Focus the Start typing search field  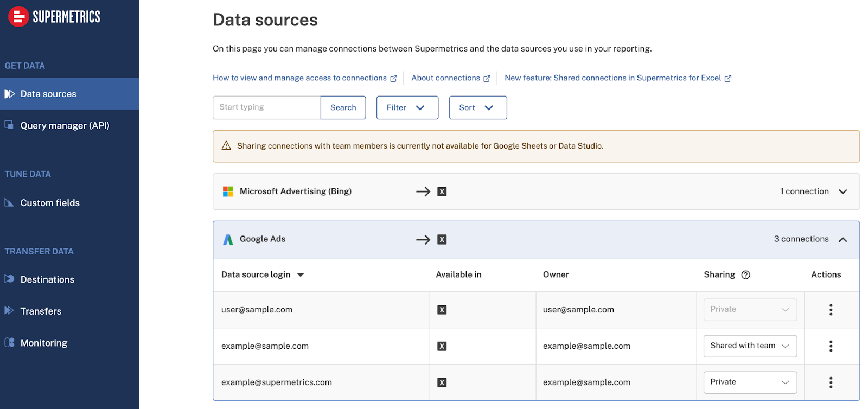[266, 108]
